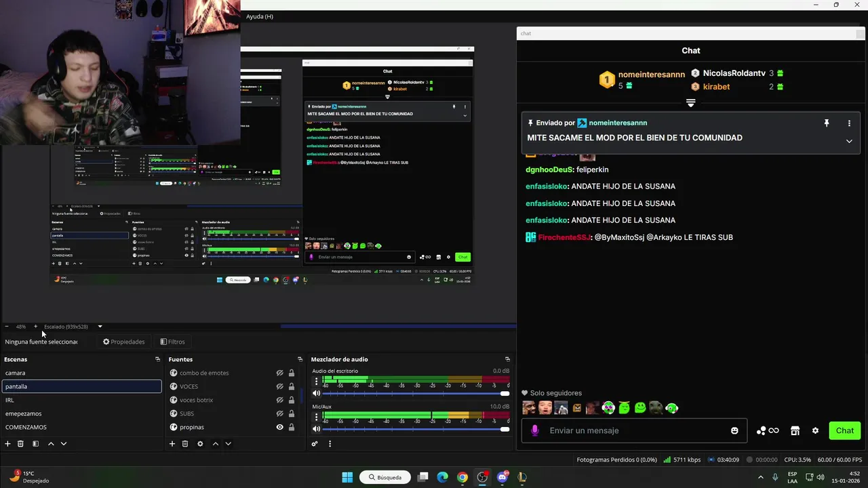868x488 pixels.
Task: Mute the Audio del escritorio speaker icon
Action: coord(316,393)
